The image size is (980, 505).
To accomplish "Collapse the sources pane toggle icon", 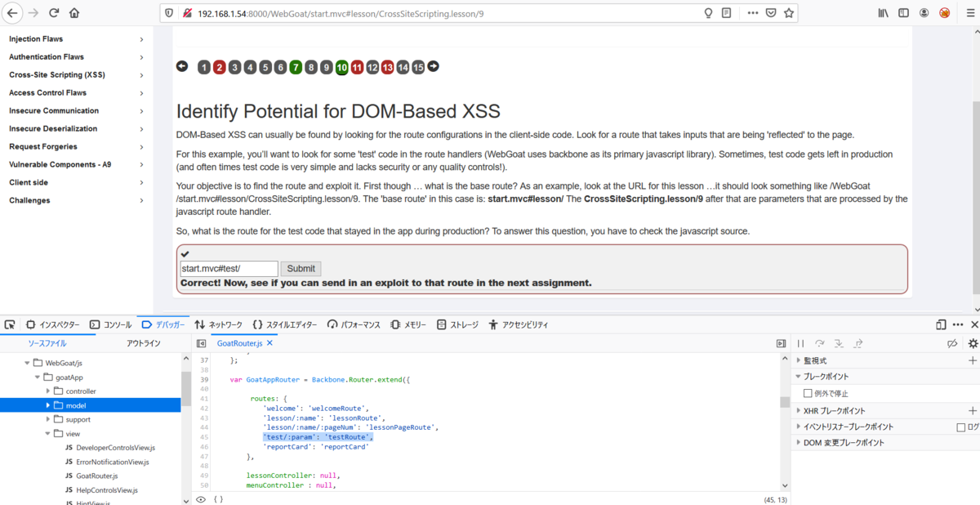I will [201, 344].
